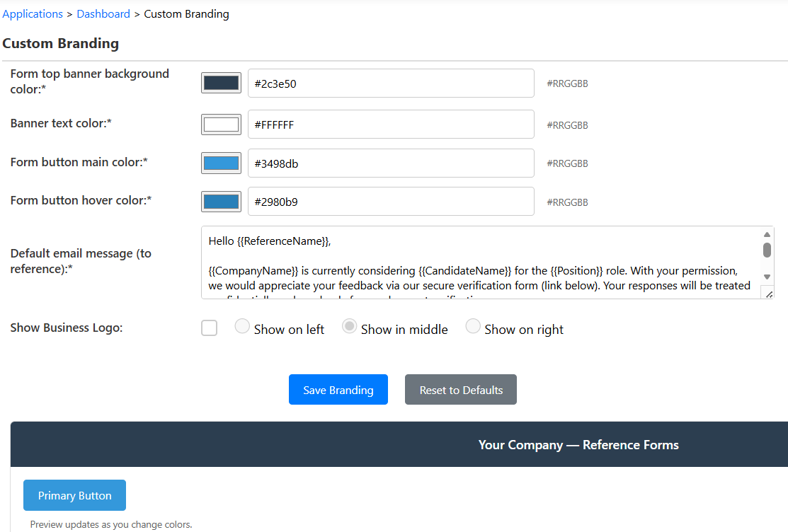Open the Form button main color swatch
Image resolution: width=788 pixels, height=532 pixels.
[220, 163]
